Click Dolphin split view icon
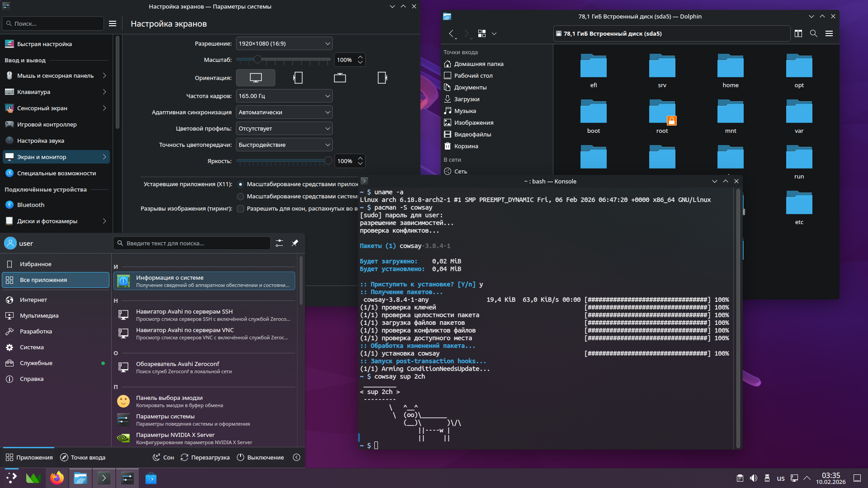This screenshot has height=488, width=868. click(798, 33)
